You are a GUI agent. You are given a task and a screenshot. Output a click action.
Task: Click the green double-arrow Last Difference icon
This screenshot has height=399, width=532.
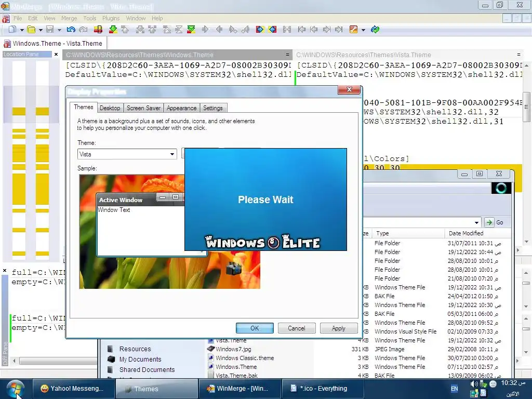click(191, 30)
